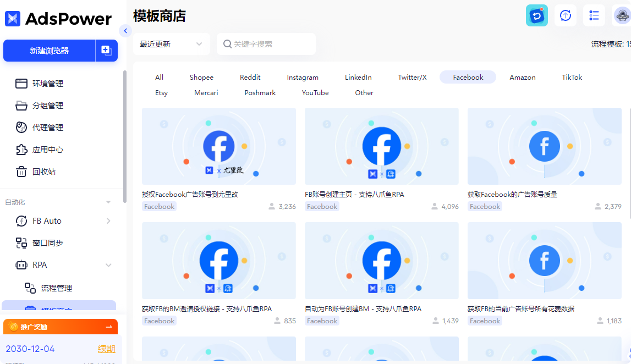
Task: Click the sidebar vertical scrollbar
Action: [x=125, y=137]
